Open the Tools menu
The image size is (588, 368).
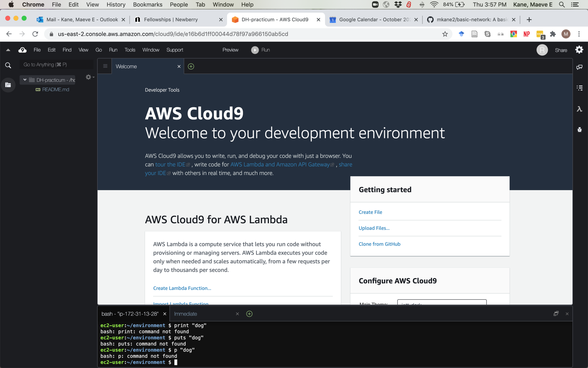(130, 50)
